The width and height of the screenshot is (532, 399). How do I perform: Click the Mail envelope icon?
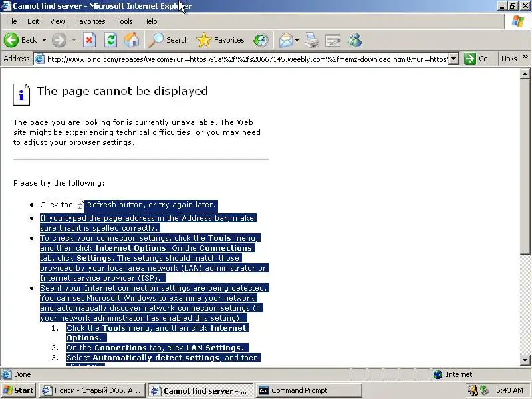(286, 40)
